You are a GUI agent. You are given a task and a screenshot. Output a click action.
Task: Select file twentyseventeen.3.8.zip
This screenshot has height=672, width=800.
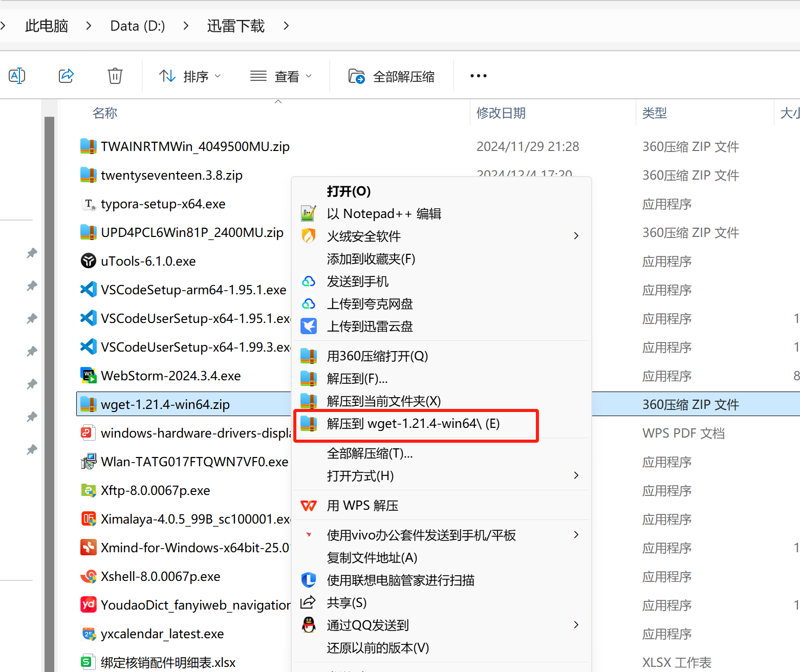click(x=171, y=175)
